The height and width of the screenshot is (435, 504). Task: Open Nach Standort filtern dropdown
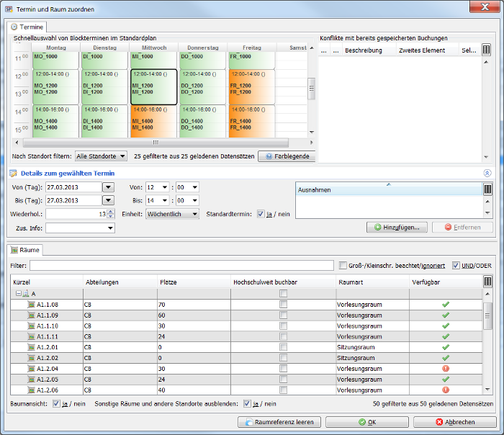pyautogui.click(x=101, y=156)
